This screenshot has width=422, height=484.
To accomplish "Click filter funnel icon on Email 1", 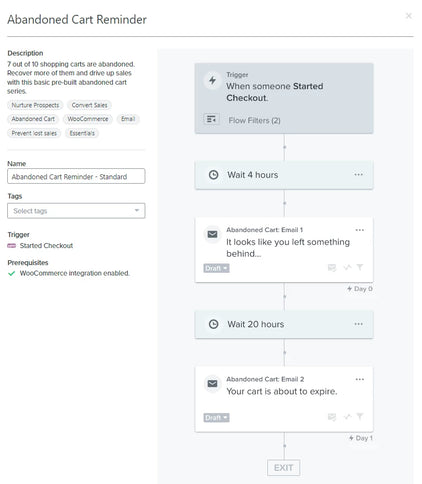I will 360,267.
